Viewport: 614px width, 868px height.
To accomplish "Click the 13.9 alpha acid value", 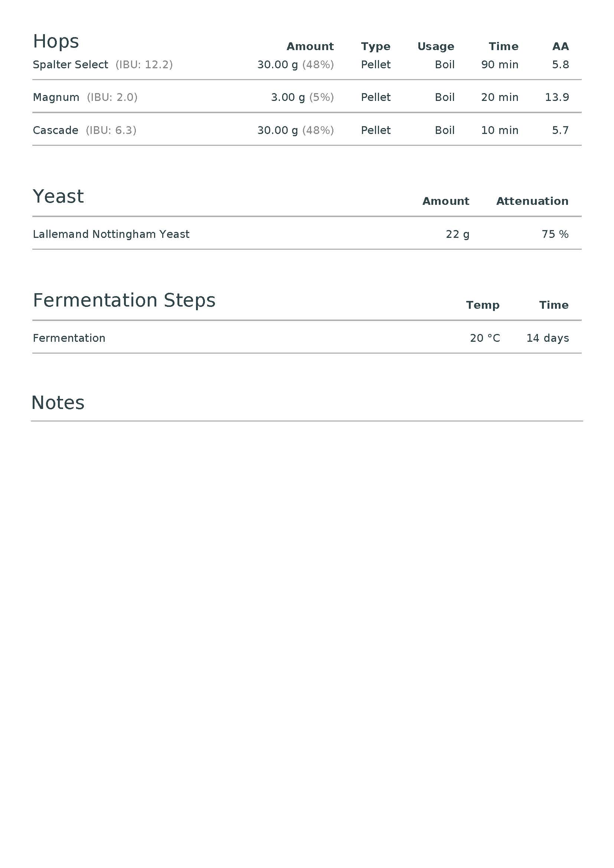I will pyautogui.click(x=556, y=98).
